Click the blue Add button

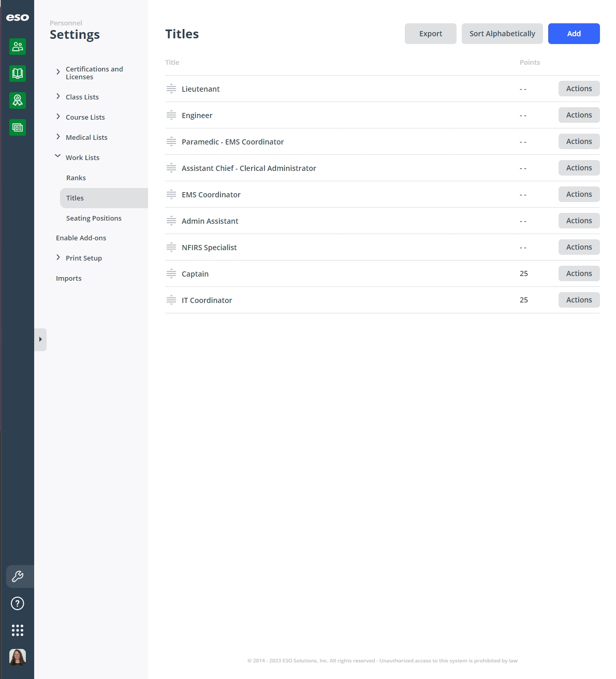(574, 34)
